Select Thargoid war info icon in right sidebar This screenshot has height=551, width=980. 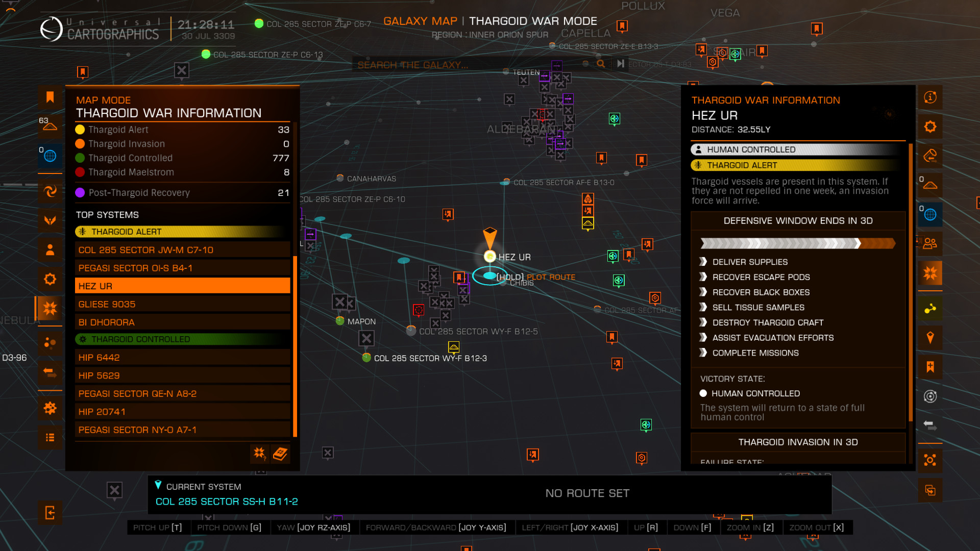point(930,273)
